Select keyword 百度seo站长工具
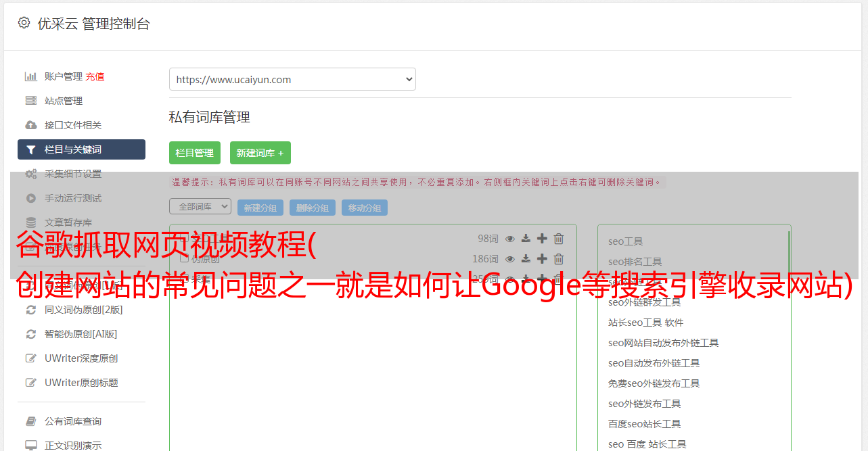This screenshot has height=451, width=868. [x=645, y=424]
